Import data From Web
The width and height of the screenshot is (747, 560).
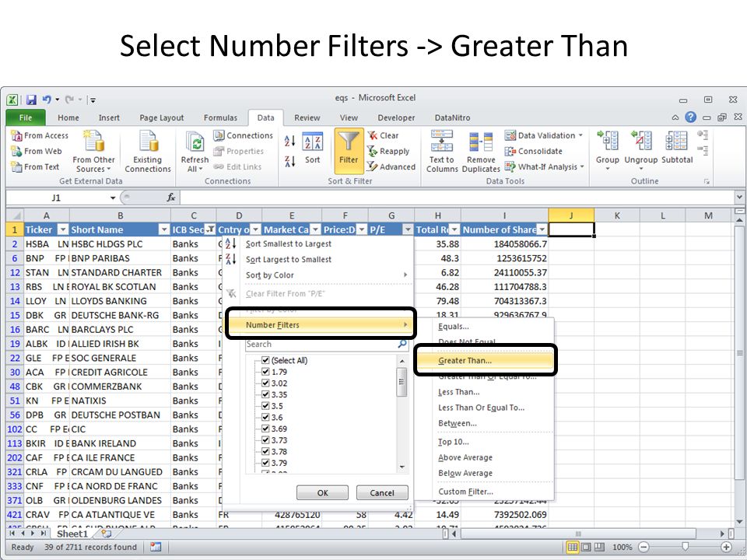[37, 152]
